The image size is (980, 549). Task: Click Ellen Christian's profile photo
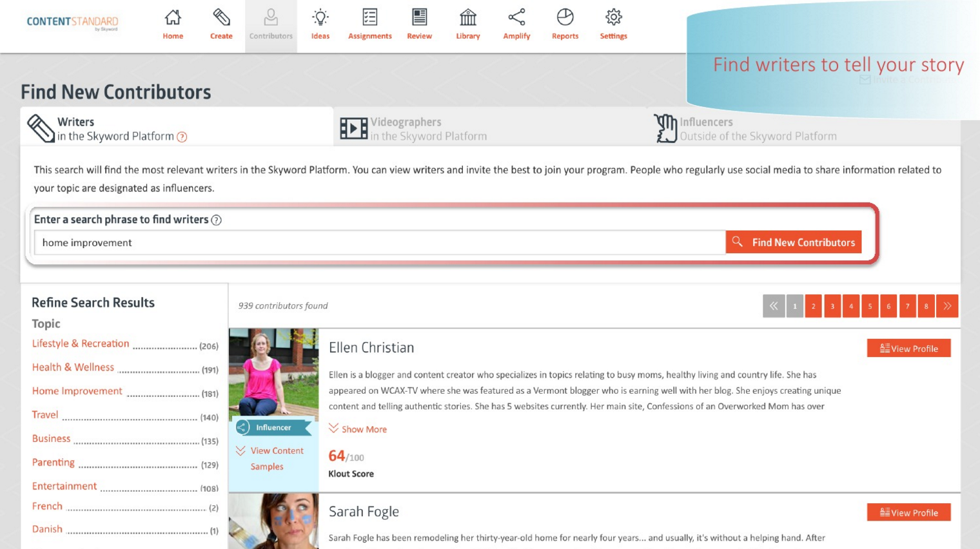[273, 374]
